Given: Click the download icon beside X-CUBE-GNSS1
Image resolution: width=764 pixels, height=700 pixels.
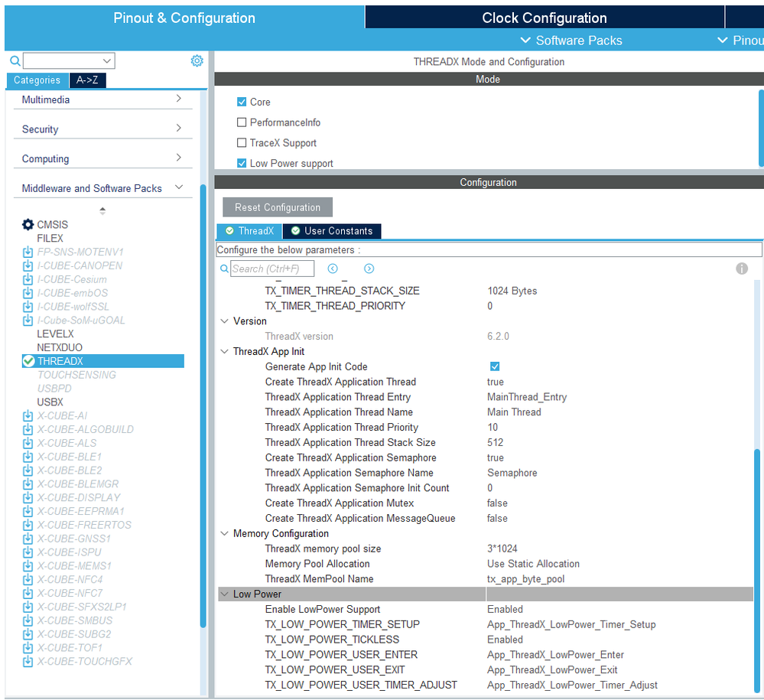Looking at the screenshot, I should click(x=28, y=539).
